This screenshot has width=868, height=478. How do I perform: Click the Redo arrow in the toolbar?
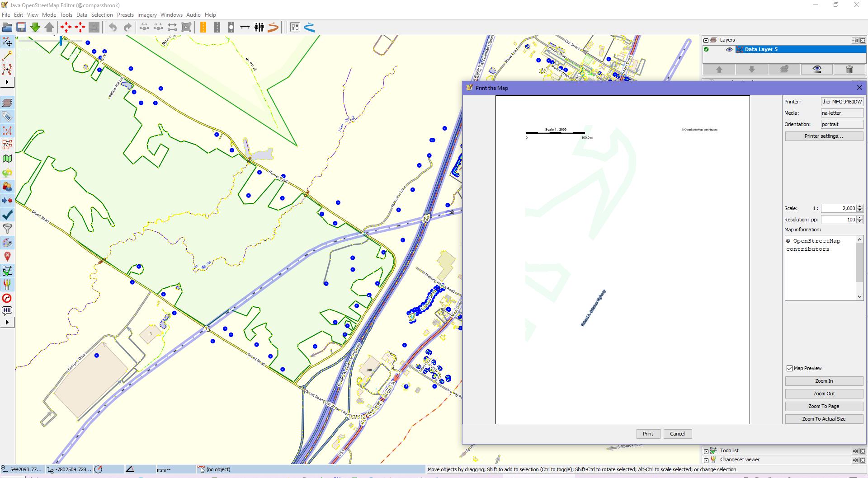click(127, 28)
